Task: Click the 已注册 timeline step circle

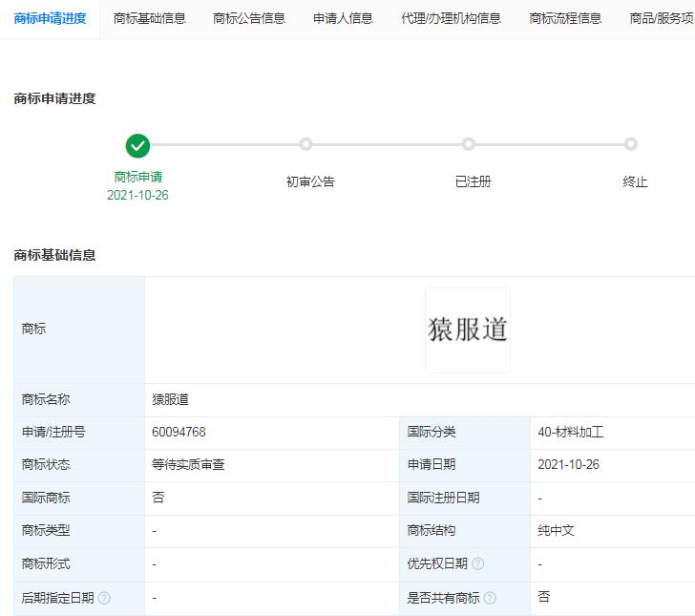Action: (x=469, y=144)
